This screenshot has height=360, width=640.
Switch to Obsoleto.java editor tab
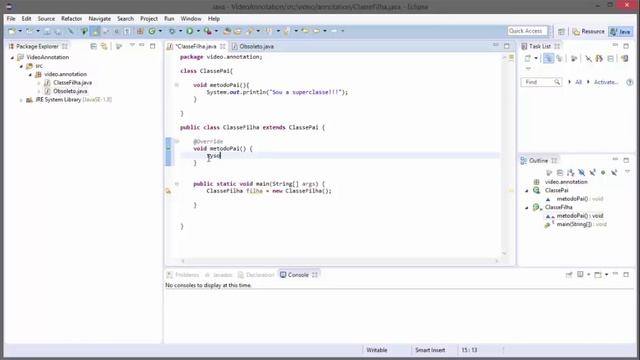[256, 47]
